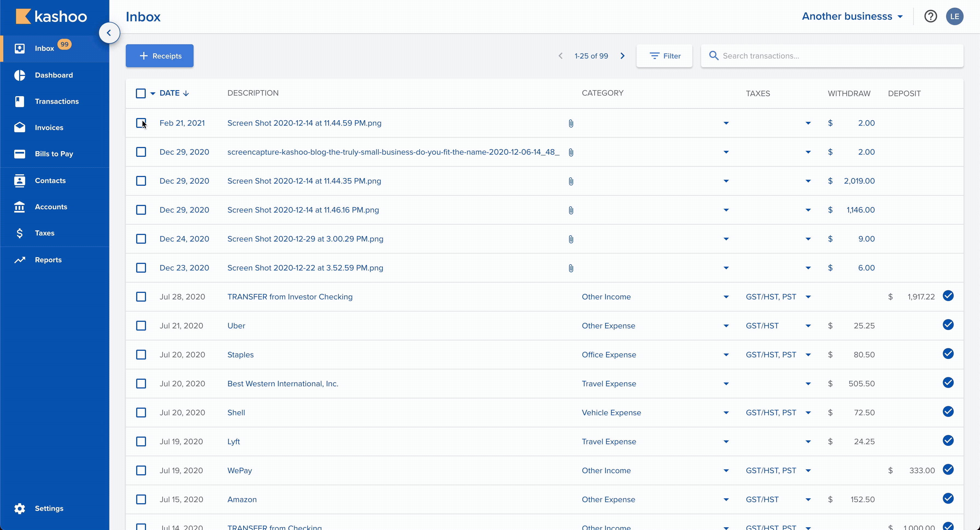This screenshot has height=530, width=980.
Task: Open paperclip for Screen Shot 11.44.35 PM row
Action: 571,181
